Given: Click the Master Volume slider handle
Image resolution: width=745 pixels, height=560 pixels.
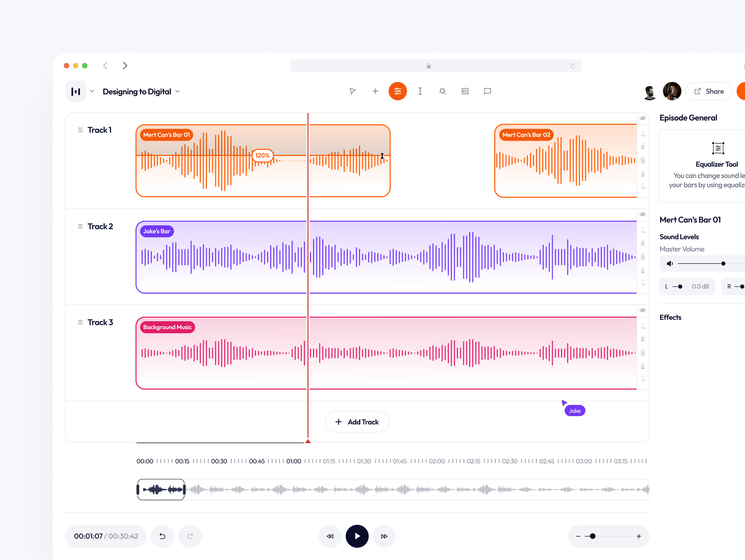Looking at the screenshot, I should click(723, 263).
